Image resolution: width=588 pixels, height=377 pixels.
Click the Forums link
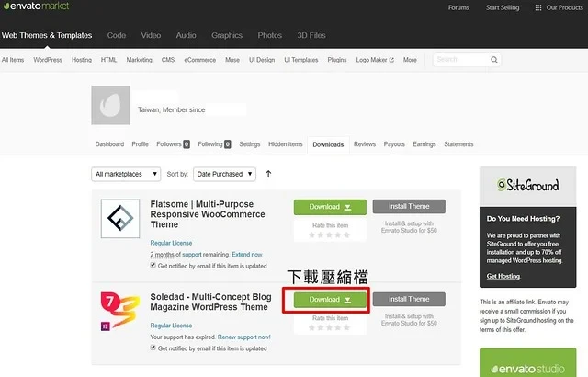point(458,7)
